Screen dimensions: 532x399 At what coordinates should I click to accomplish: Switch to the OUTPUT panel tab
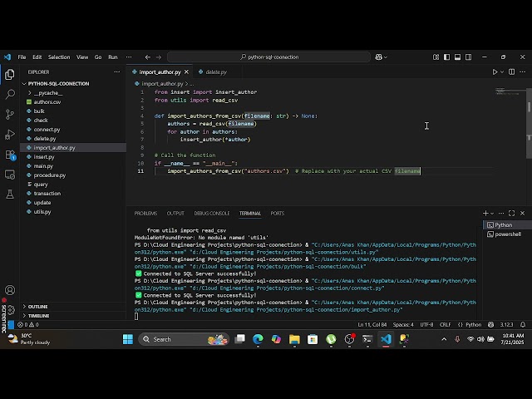(175, 213)
